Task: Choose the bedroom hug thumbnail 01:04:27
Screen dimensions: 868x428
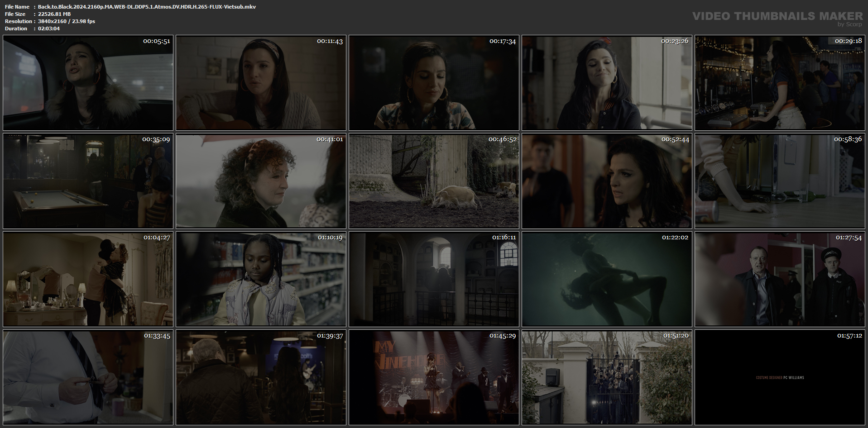Action: (88, 279)
